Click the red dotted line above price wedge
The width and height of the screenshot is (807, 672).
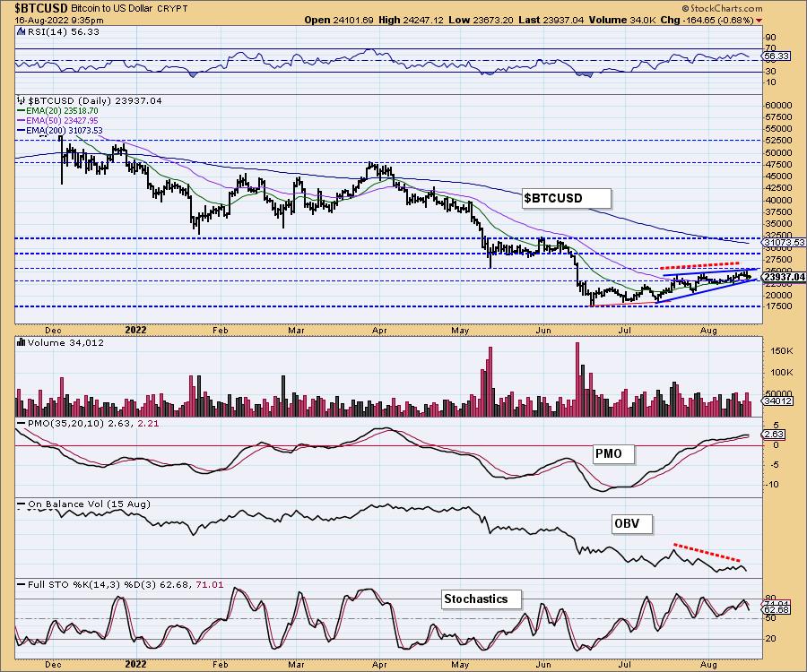(x=699, y=266)
